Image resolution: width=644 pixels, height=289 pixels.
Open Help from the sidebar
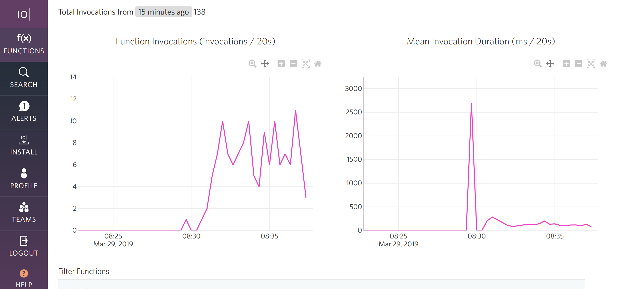pyautogui.click(x=24, y=277)
